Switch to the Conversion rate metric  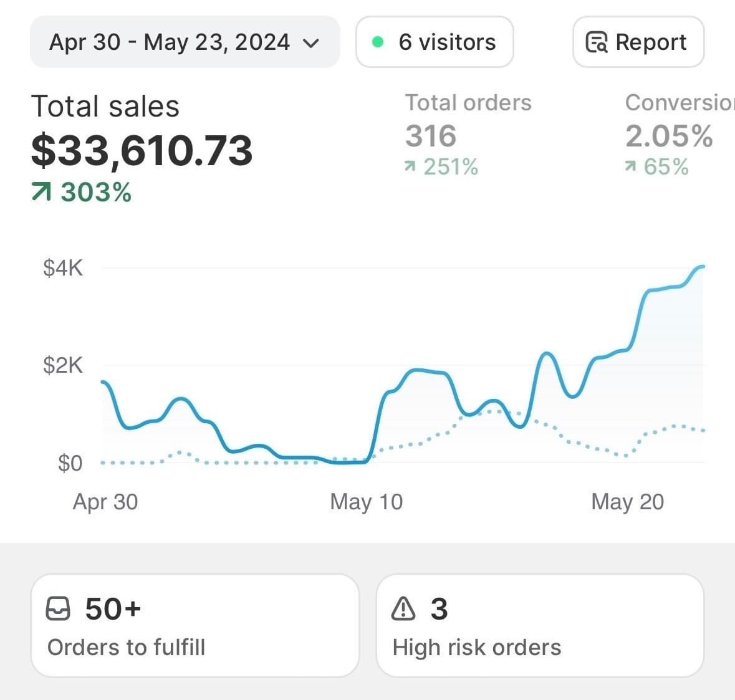click(680, 103)
